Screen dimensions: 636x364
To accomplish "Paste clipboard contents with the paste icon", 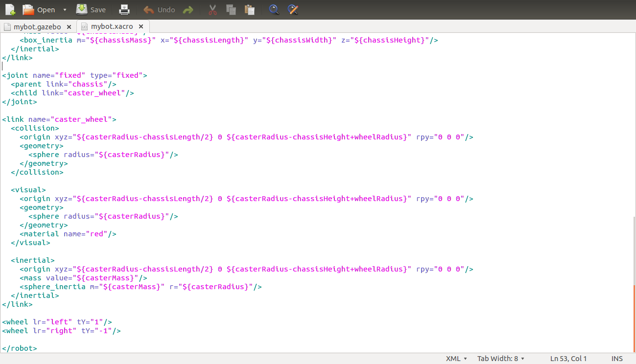I will coord(249,9).
